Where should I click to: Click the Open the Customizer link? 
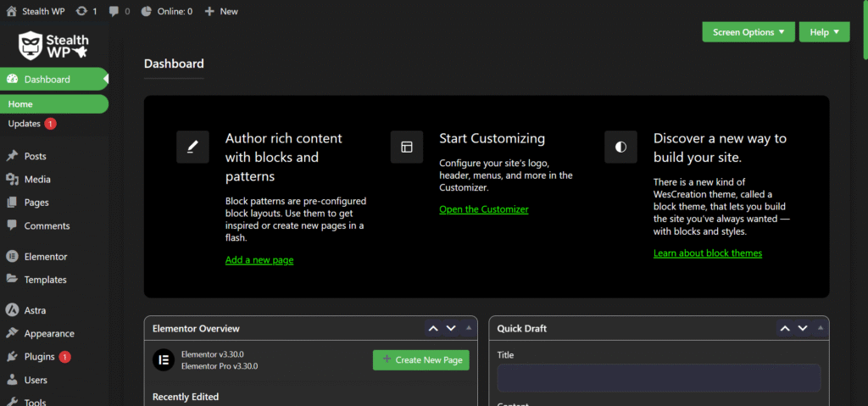click(484, 209)
